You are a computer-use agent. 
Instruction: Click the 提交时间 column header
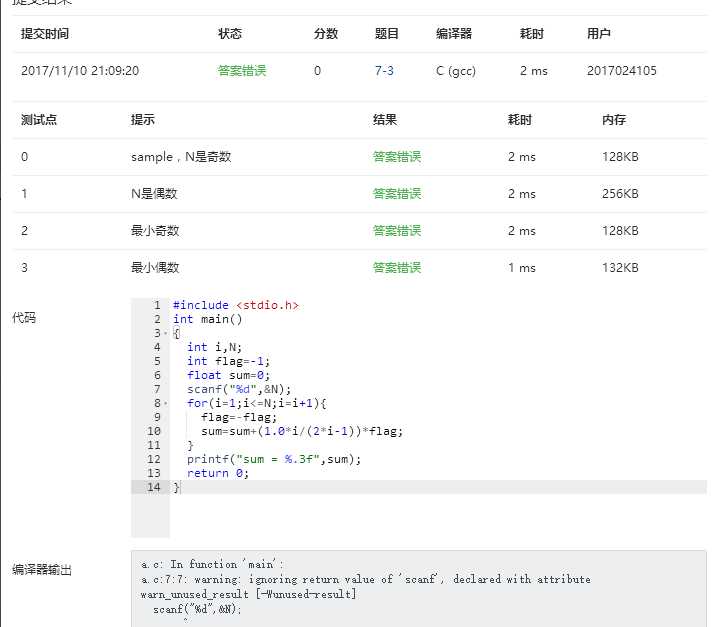click(x=45, y=34)
